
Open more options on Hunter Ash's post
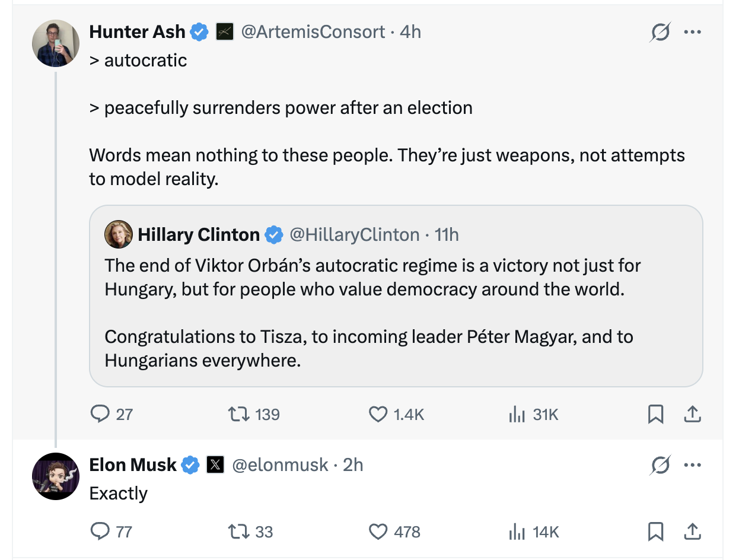click(x=693, y=33)
